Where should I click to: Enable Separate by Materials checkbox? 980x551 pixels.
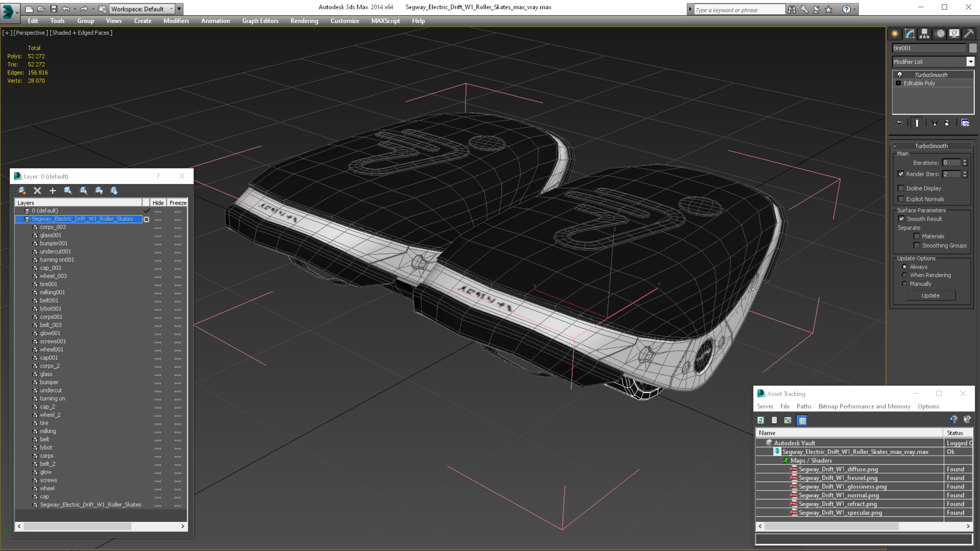917,236
